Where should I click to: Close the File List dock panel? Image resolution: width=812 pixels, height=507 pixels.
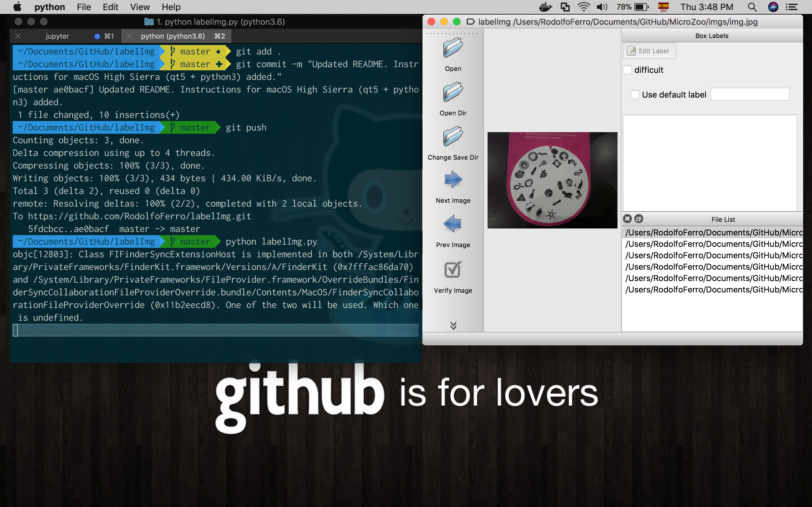(627, 219)
